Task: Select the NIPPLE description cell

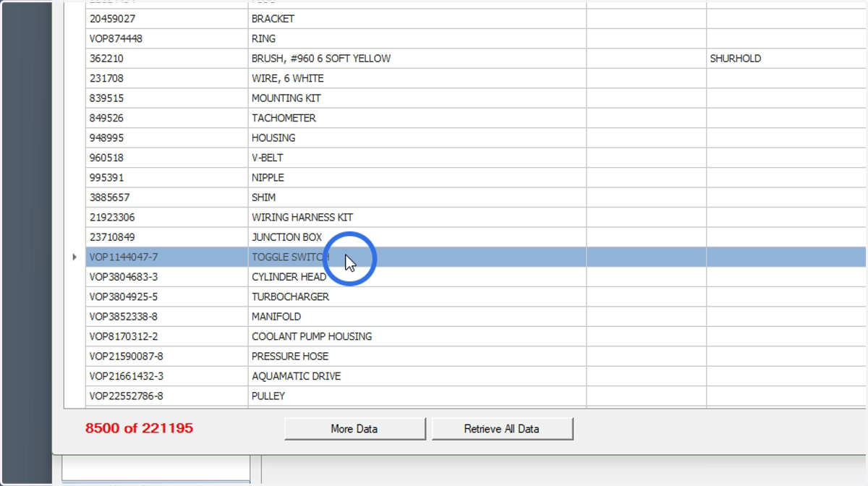Action: pyautogui.click(x=417, y=178)
